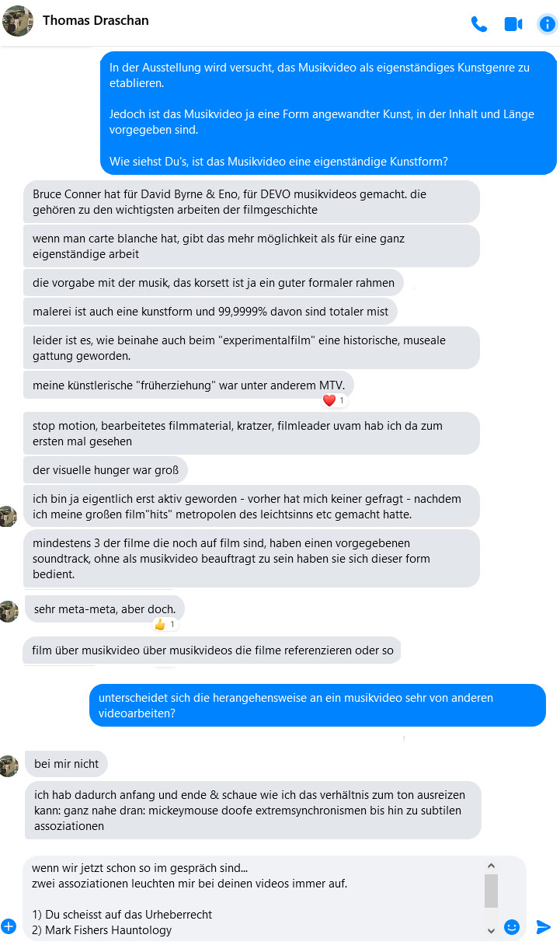The width and height of the screenshot is (560, 952).
Task: Send the typed message with the arrow icon
Action: (x=544, y=926)
